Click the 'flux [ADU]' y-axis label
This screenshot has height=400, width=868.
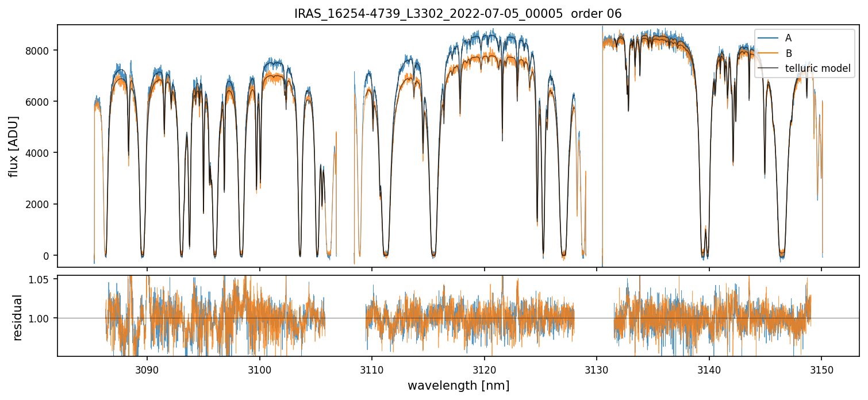[x=13, y=146]
